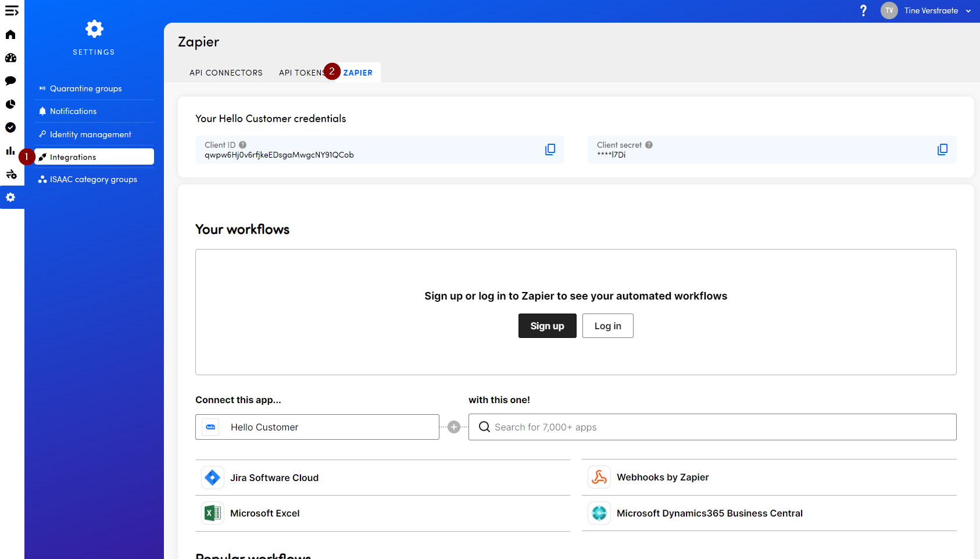Switch to the API Connectors tab
The width and height of the screenshot is (980, 559).
(x=226, y=73)
